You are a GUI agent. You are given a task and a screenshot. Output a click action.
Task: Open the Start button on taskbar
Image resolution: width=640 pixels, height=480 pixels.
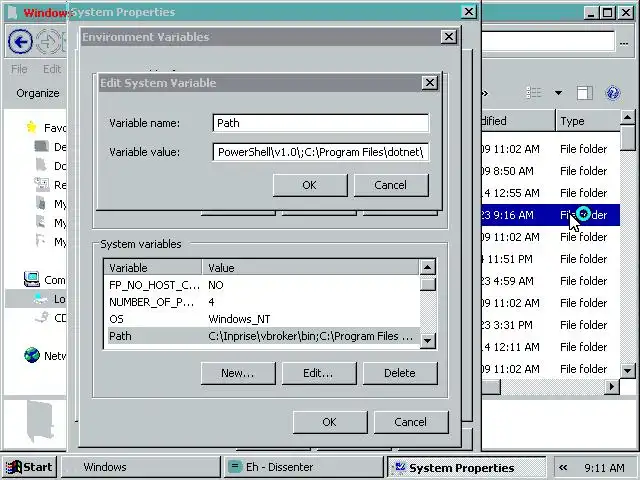pyautogui.click(x=29, y=467)
